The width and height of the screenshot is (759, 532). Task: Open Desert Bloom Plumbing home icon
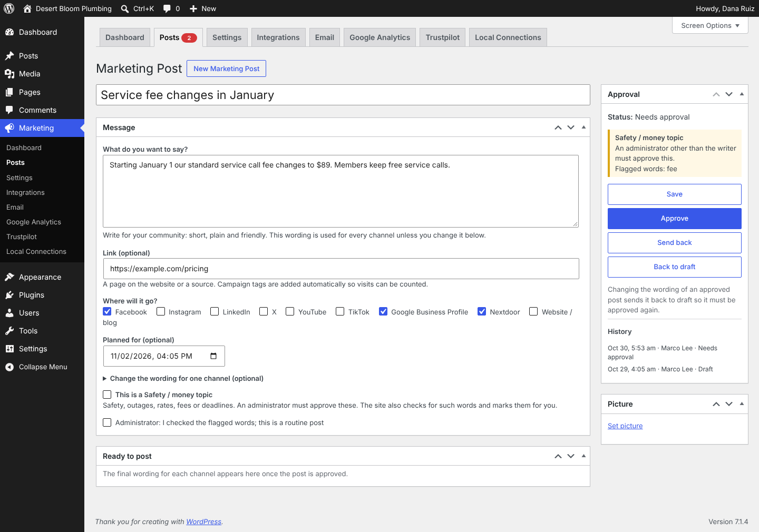click(27, 8)
